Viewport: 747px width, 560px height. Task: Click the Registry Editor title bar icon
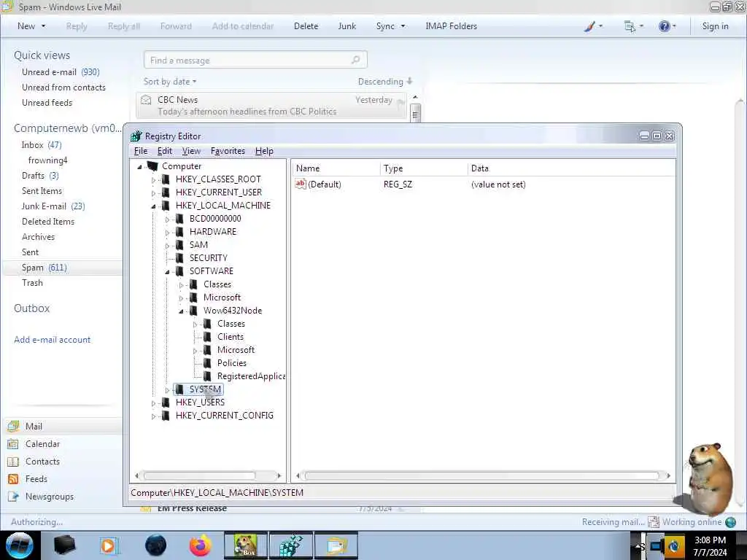(136, 136)
